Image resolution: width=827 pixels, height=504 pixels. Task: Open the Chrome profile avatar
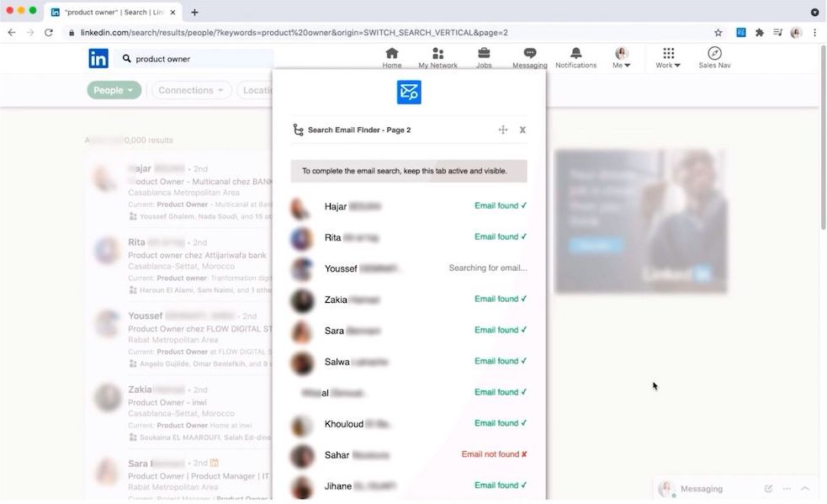click(796, 33)
